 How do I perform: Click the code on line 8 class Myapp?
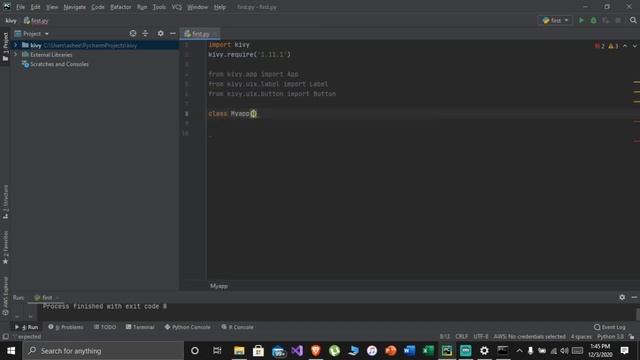click(x=233, y=113)
